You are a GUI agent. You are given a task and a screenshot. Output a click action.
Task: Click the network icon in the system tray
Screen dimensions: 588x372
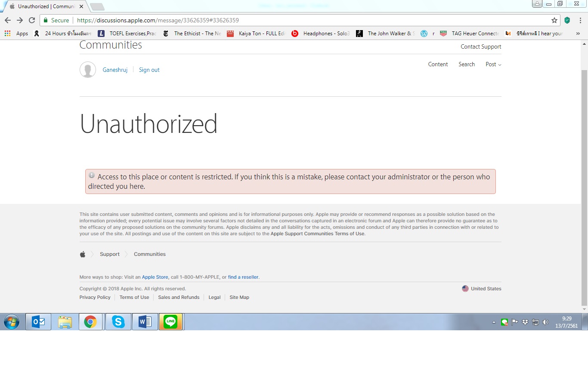coord(535,322)
